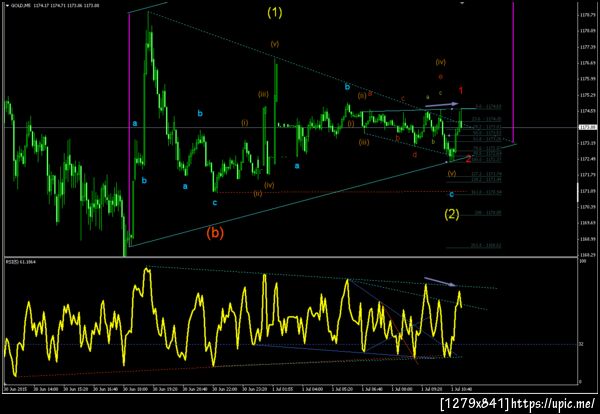
Task: Click the 1 Jul 06:40 time label
Action: (x=373, y=389)
